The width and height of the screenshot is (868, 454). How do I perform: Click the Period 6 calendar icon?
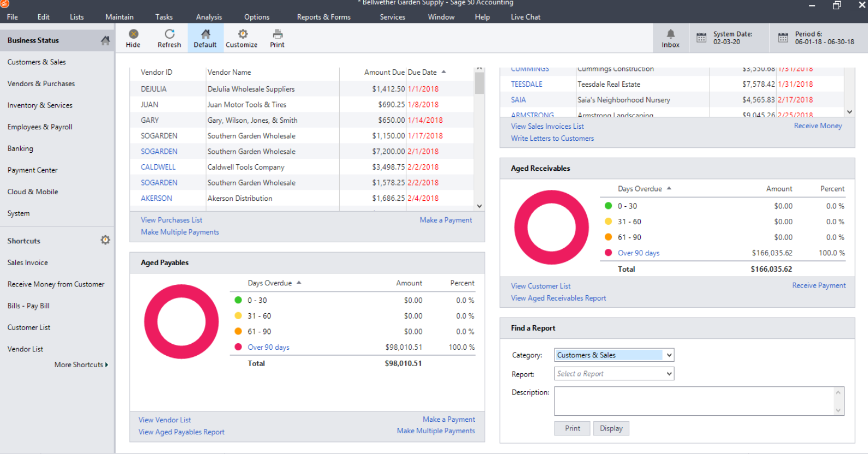tap(783, 38)
